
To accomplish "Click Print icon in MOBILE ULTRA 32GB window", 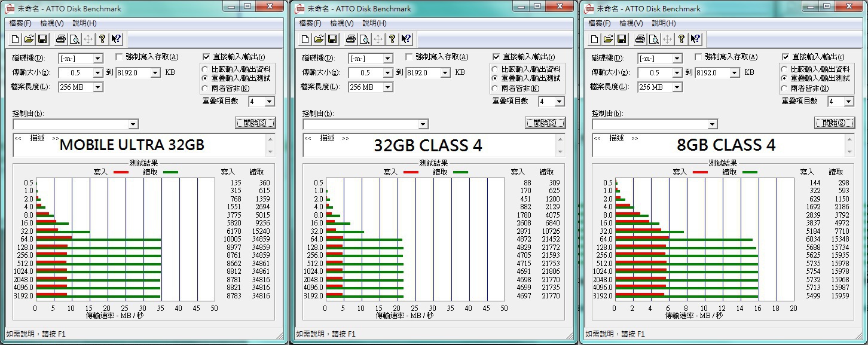I will (x=60, y=39).
